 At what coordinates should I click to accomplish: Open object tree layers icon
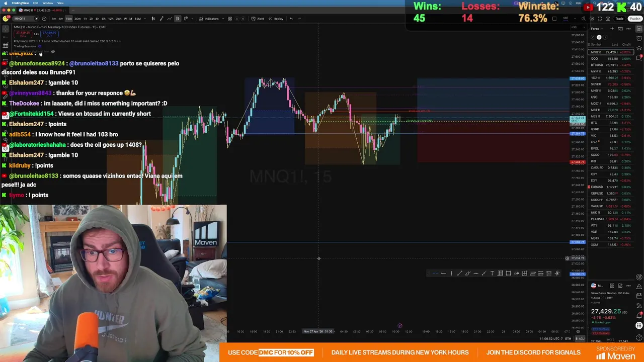point(639,49)
